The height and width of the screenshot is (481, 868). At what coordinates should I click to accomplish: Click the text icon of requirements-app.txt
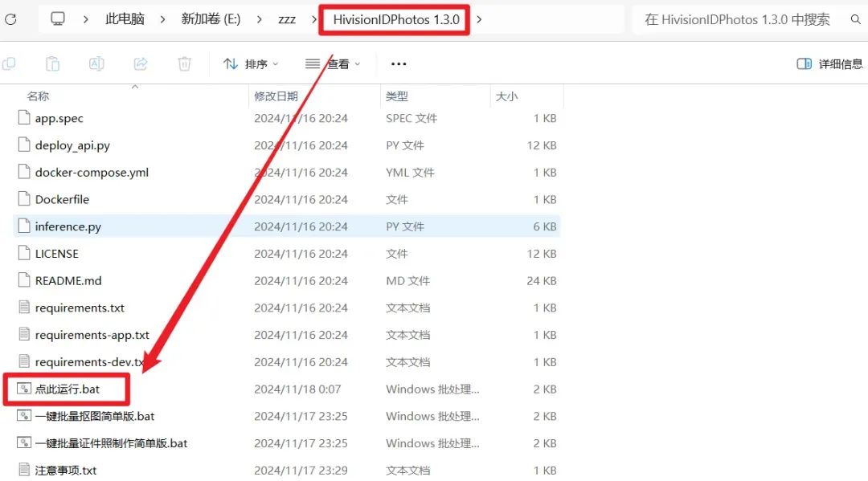(x=24, y=334)
